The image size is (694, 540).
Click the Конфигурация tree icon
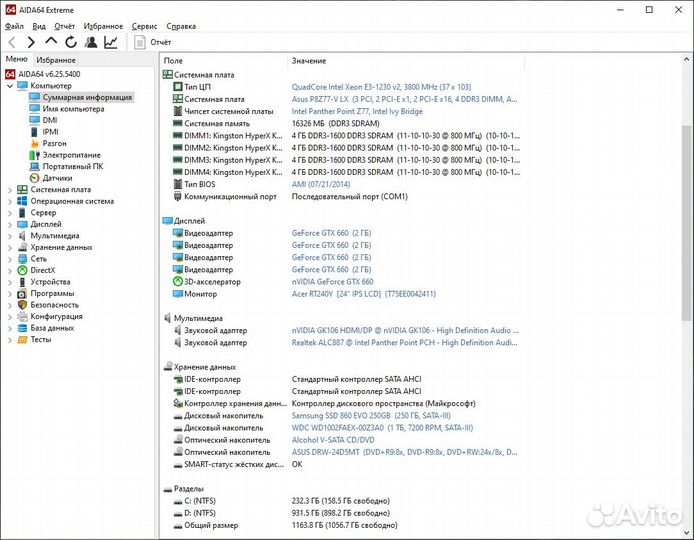(x=22, y=316)
